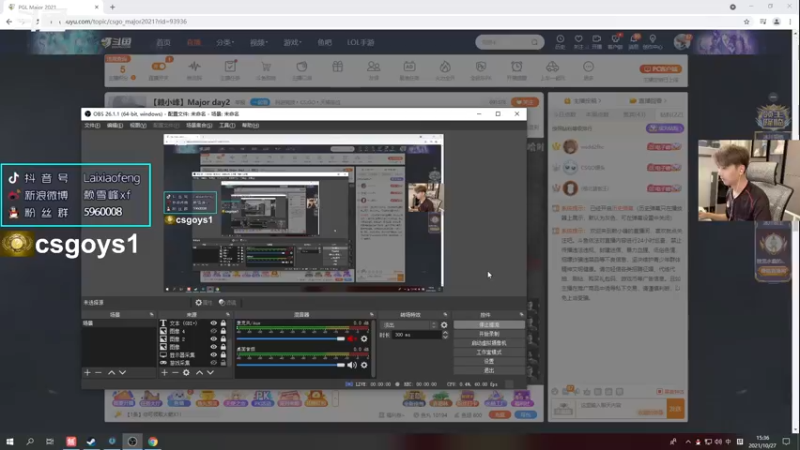Open the 文件 menu in OBS

[92, 126]
